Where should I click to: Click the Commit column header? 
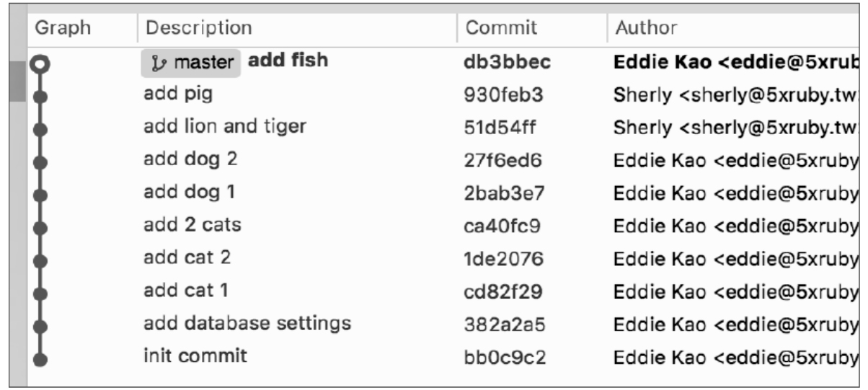tap(501, 28)
